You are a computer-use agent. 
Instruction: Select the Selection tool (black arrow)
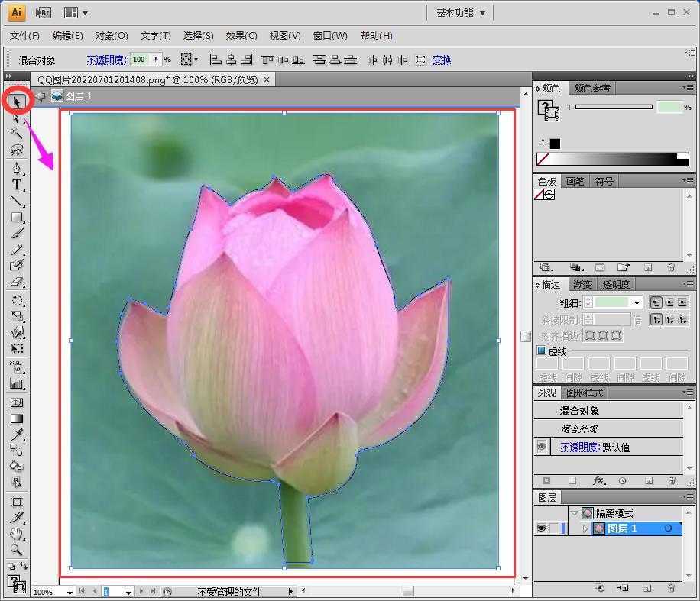point(17,101)
